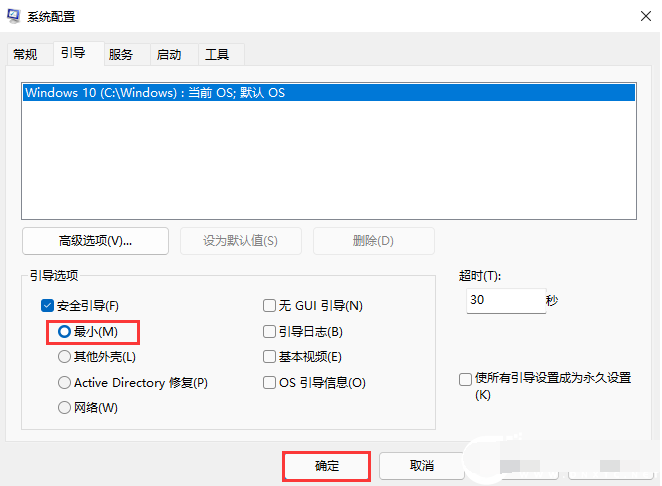The image size is (662, 486).
Task: Check 使所有引导设置成为永久设置 option
Action: pos(465,379)
